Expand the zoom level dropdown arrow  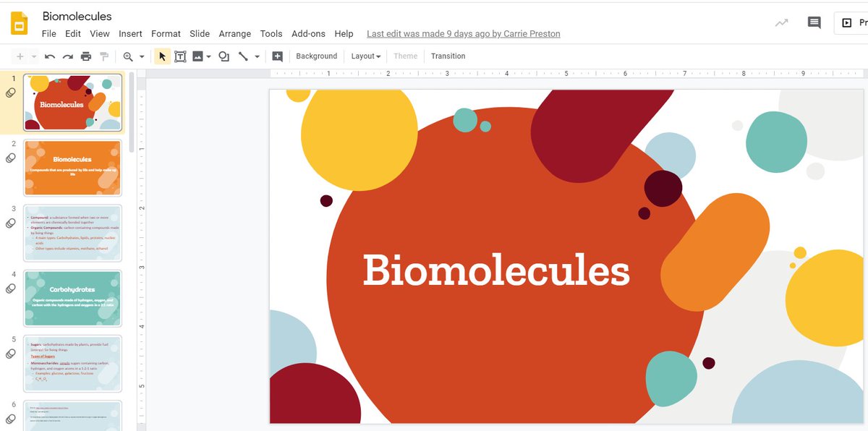[x=142, y=56]
